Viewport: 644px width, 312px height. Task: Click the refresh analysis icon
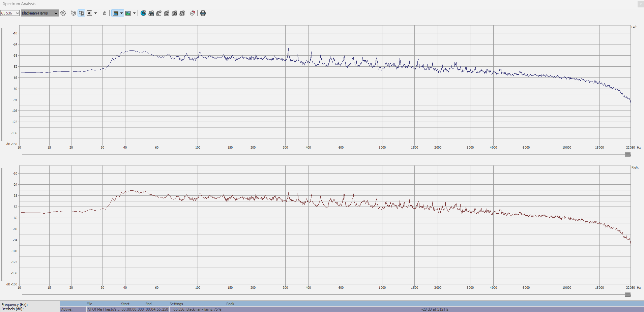coord(73,13)
